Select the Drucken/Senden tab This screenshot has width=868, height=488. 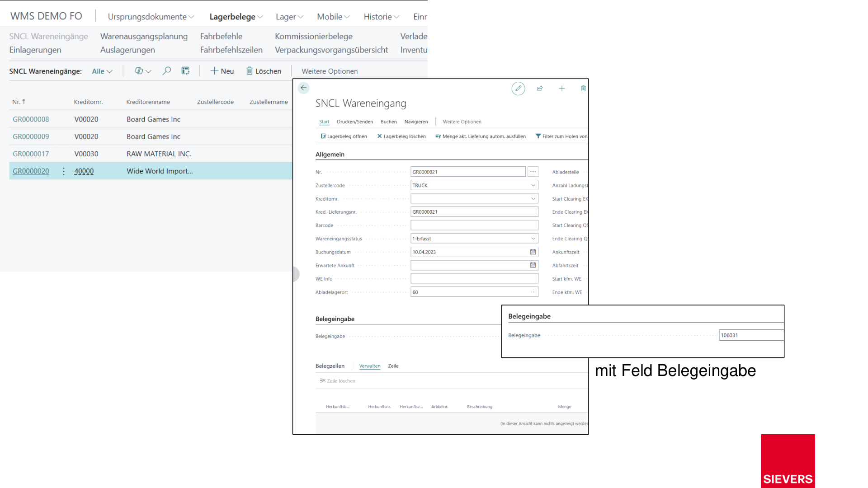(x=355, y=122)
